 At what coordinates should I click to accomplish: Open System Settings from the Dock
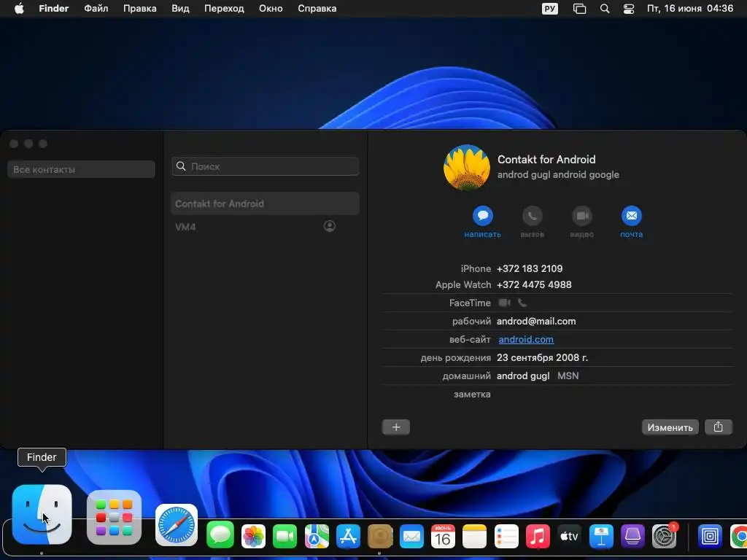[x=664, y=537]
